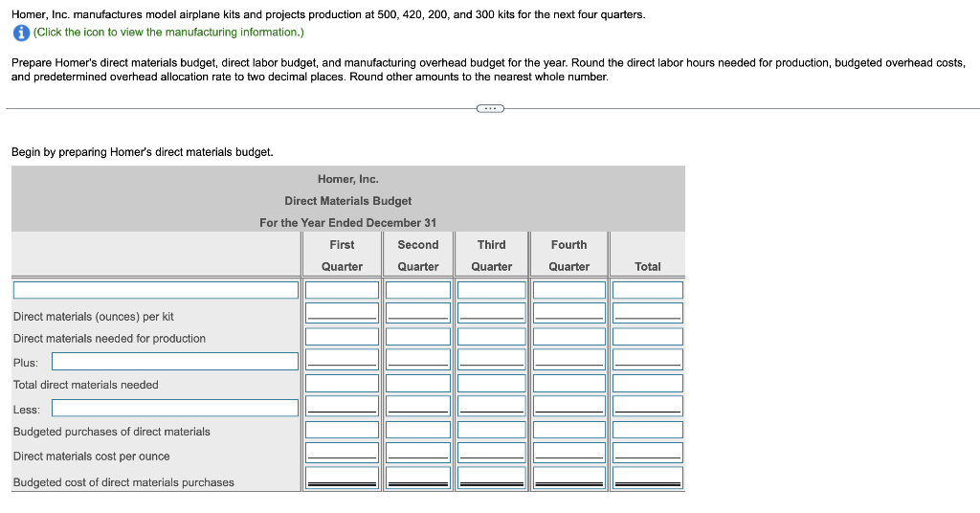The image size is (980, 513).
Task: Click First Quarter cost per ounce cell
Action: (x=342, y=453)
